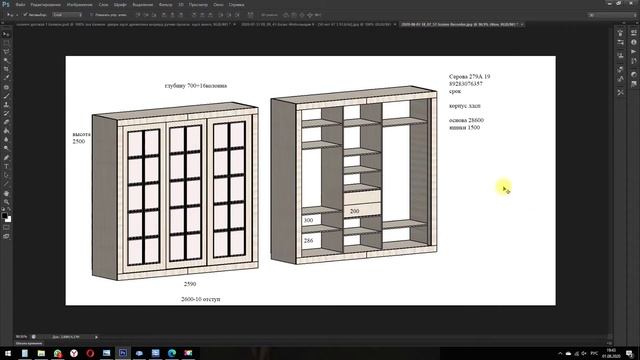Select the Horizontal Type tool
The width and height of the screenshot is (640, 360).
pyautogui.click(x=6, y=167)
